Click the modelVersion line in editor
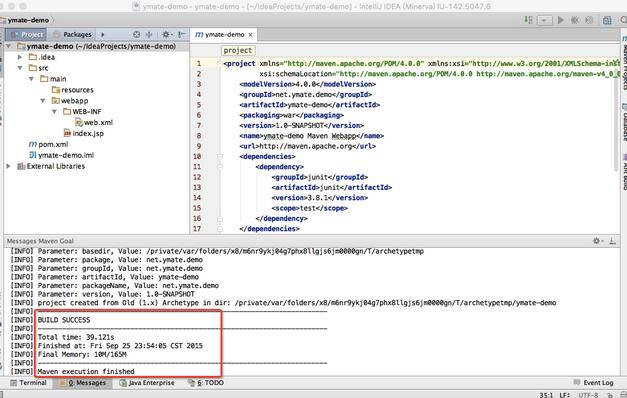Viewport: 627px width, 398px height. (308, 84)
